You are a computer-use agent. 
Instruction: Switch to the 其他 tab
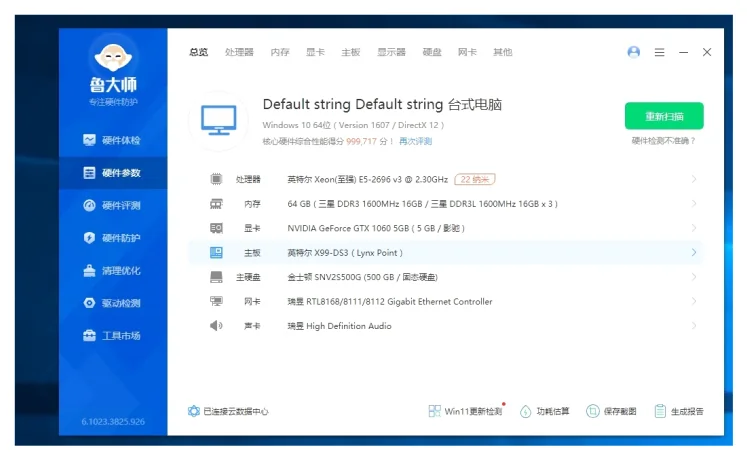[x=503, y=52]
